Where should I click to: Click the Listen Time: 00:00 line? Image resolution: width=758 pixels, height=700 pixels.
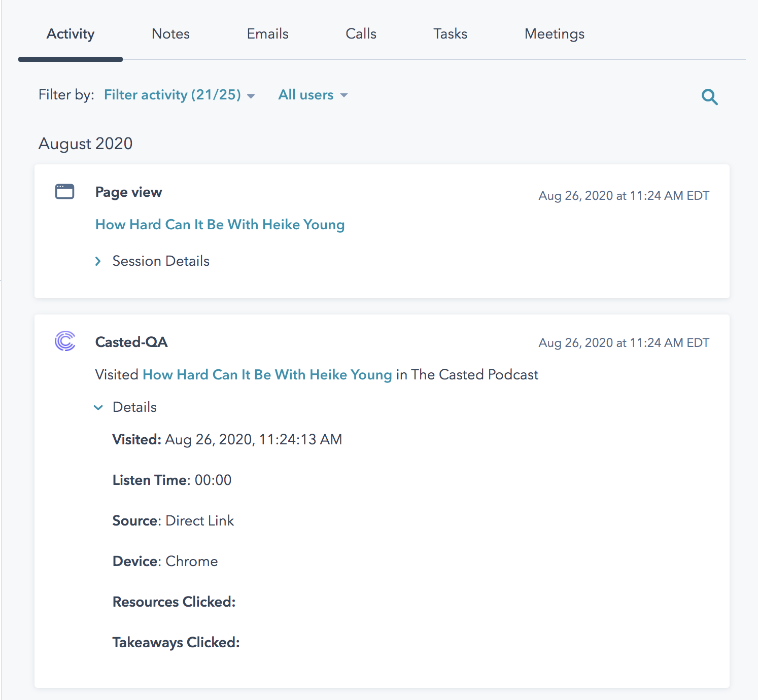[172, 480]
